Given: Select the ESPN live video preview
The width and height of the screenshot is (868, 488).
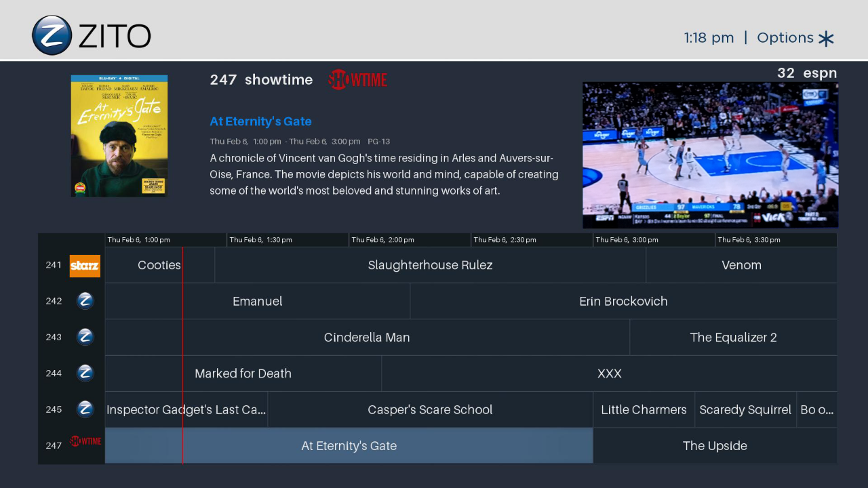Looking at the screenshot, I should (x=710, y=155).
